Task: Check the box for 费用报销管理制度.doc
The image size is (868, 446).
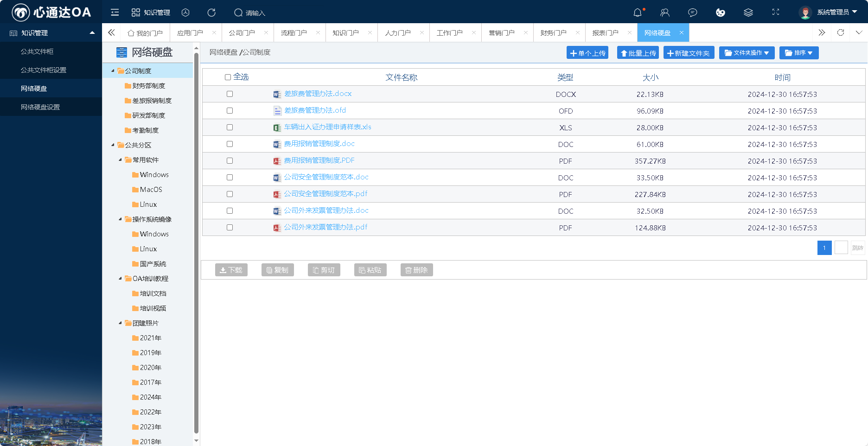Action: tap(230, 144)
